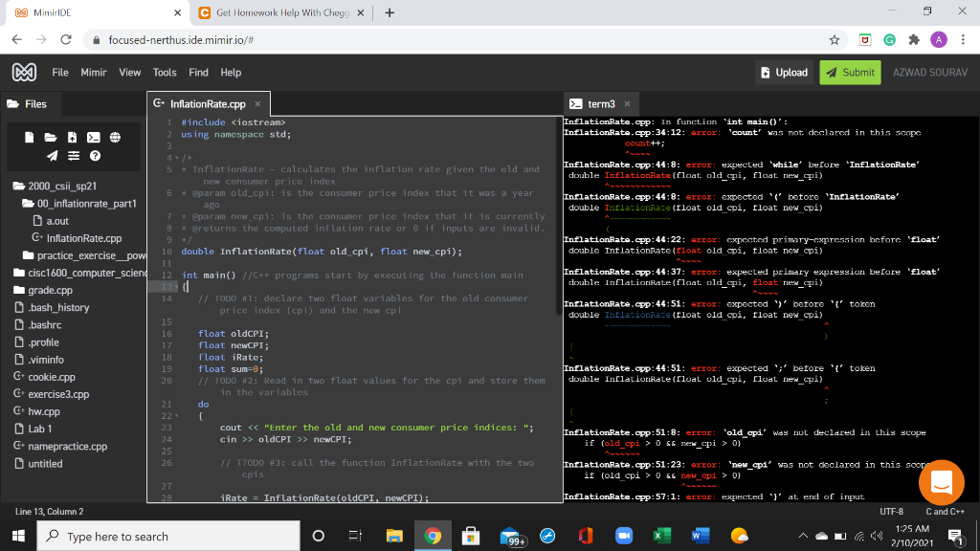
Task: Fold the main function at line 13
Action: (175, 287)
